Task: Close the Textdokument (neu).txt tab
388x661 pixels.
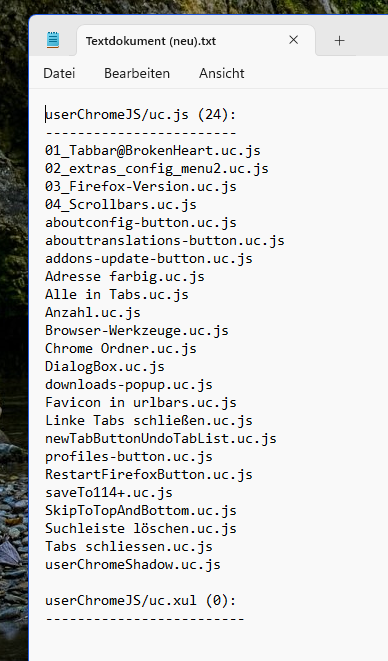Action: [294, 40]
